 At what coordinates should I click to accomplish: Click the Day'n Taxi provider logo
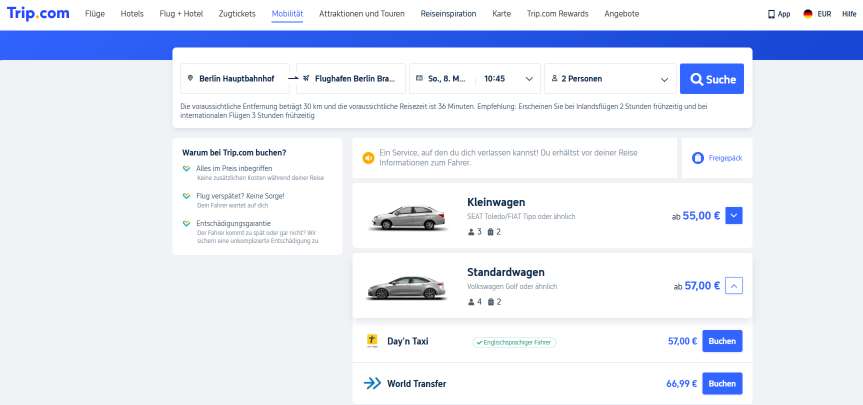click(x=372, y=341)
